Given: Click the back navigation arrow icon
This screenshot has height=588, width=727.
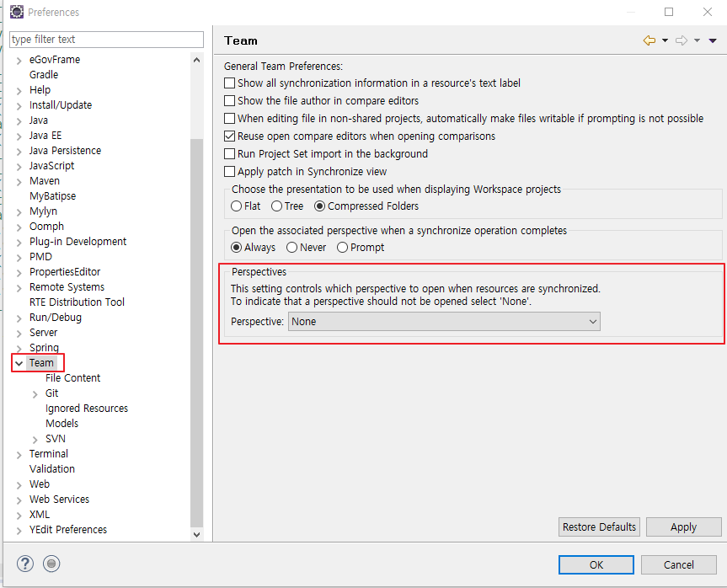Looking at the screenshot, I should (649, 40).
